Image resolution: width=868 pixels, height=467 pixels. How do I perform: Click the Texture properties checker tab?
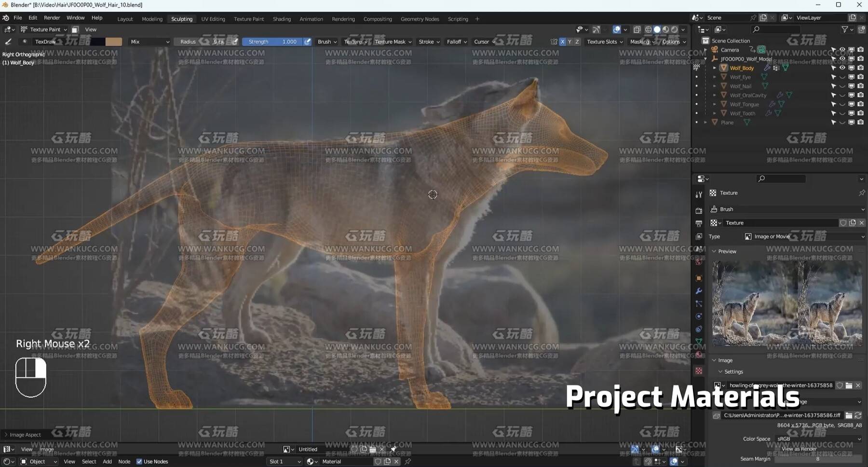point(699,371)
